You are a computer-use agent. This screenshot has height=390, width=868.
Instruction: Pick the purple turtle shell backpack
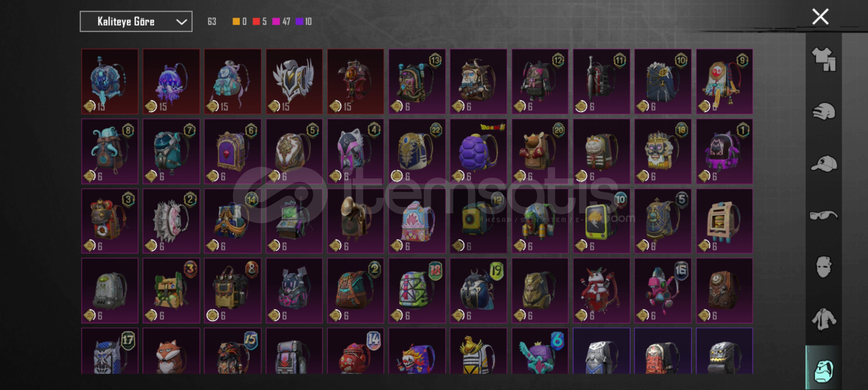tap(478, 151)
